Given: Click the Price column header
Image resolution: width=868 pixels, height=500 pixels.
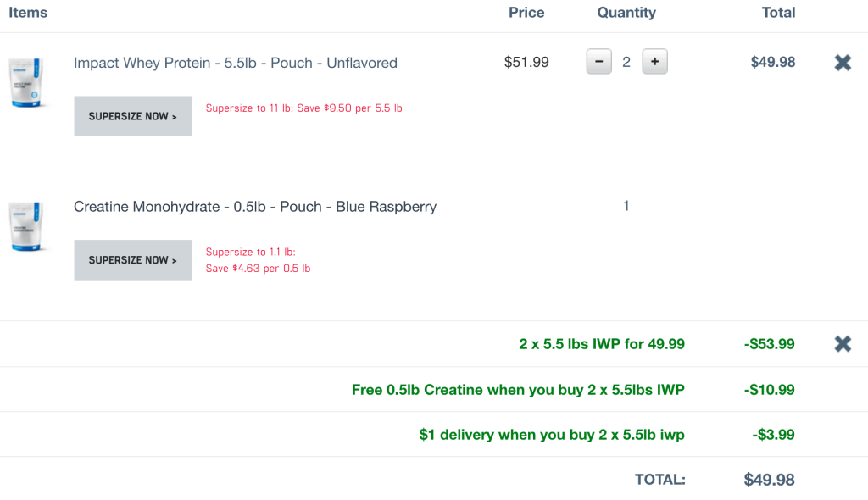Looking at the screenshot, I should tap(526, 13).
